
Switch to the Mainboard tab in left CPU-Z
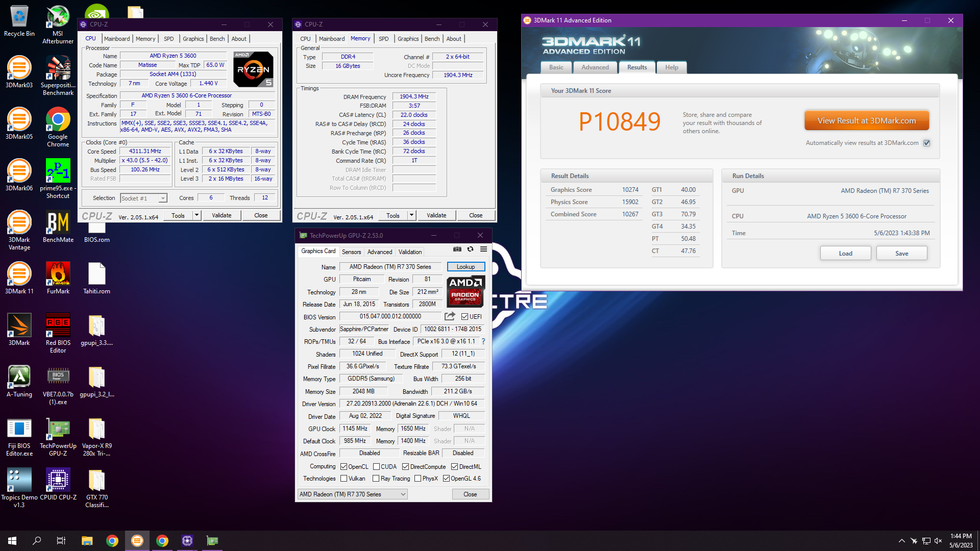pos(117,39)
